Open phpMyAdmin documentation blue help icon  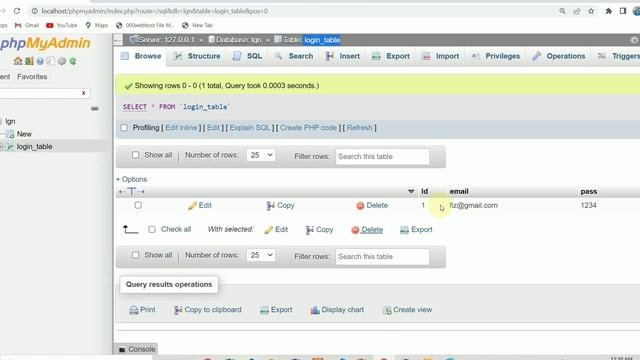point(40,61)
